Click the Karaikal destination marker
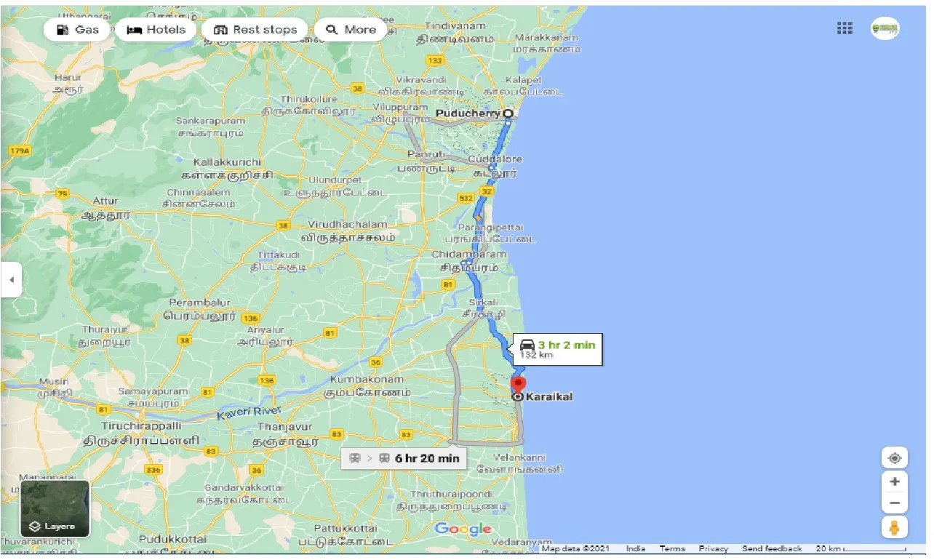Image resolution: width=934 pixels, height=560 pixels. 519,383
